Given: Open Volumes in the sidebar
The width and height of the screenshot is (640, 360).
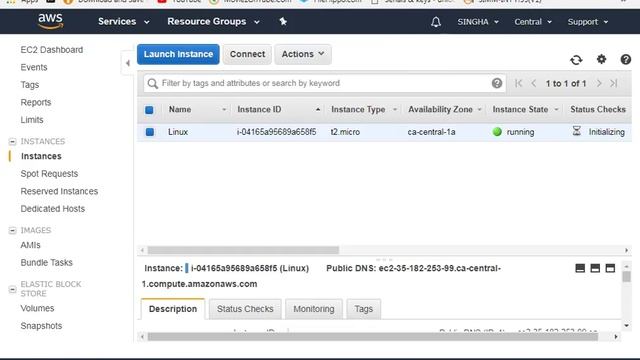Looking at the screenshot, I should pyautogui.click(x=37, y=309).
